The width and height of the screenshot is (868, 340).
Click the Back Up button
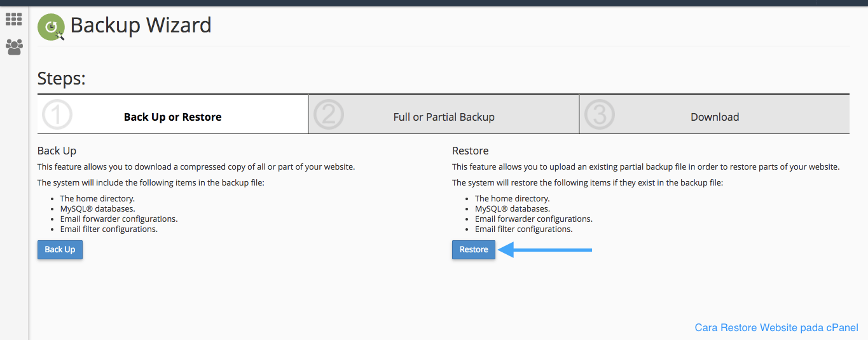point(60,250)
